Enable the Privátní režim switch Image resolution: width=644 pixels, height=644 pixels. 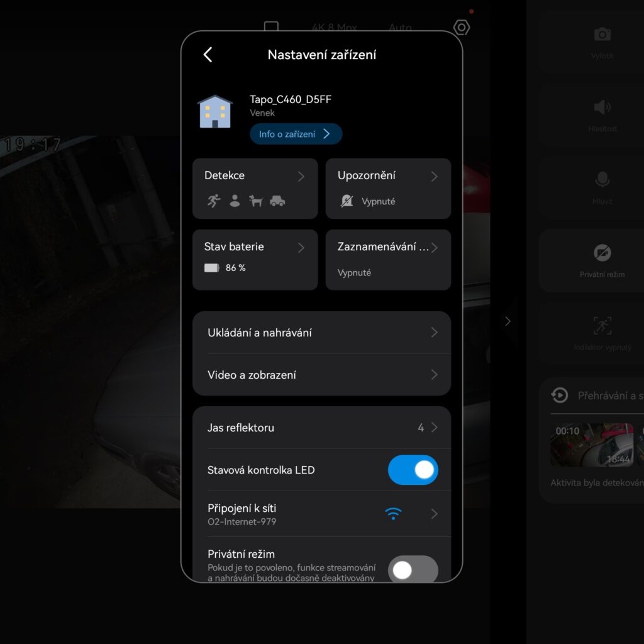413,570
